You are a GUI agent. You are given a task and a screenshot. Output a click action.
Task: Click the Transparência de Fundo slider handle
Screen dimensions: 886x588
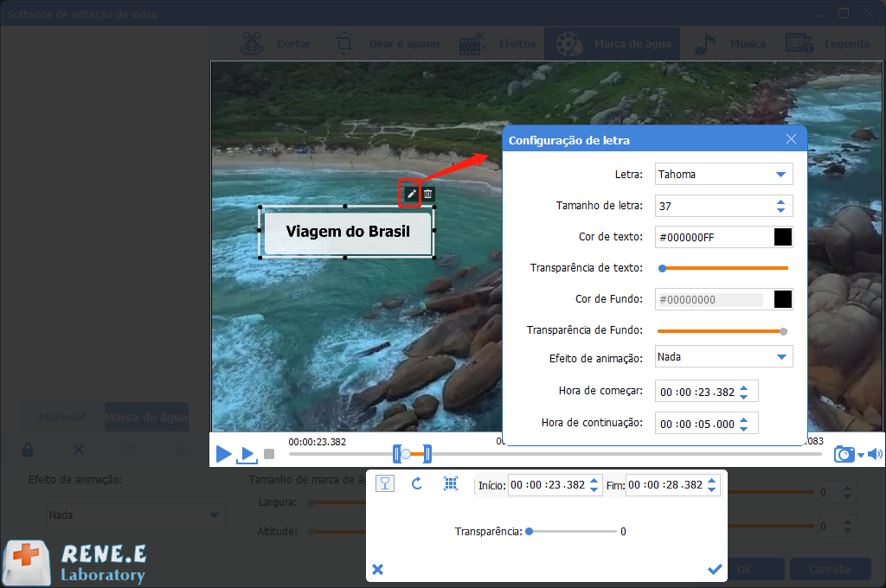[784, 330]
